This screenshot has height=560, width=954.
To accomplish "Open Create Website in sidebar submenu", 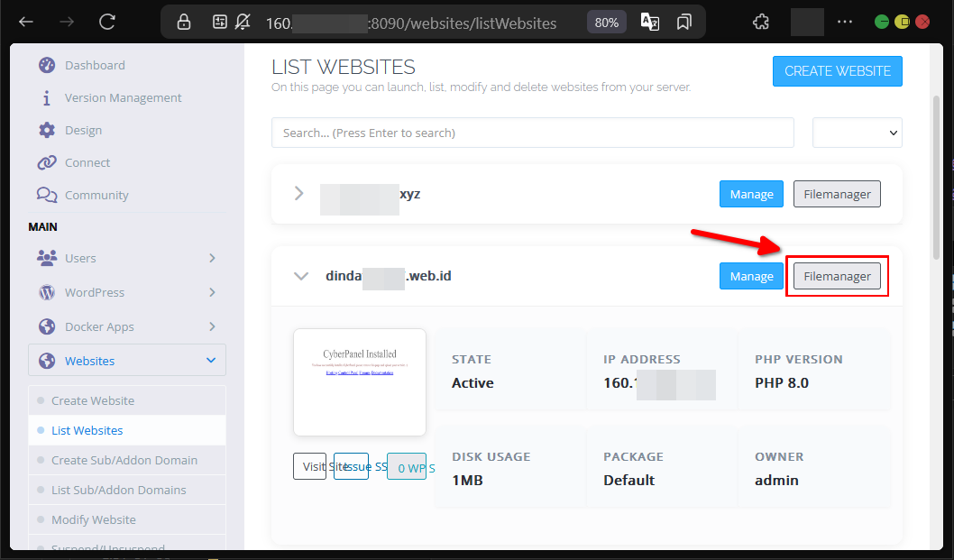I will coord(92,400).
